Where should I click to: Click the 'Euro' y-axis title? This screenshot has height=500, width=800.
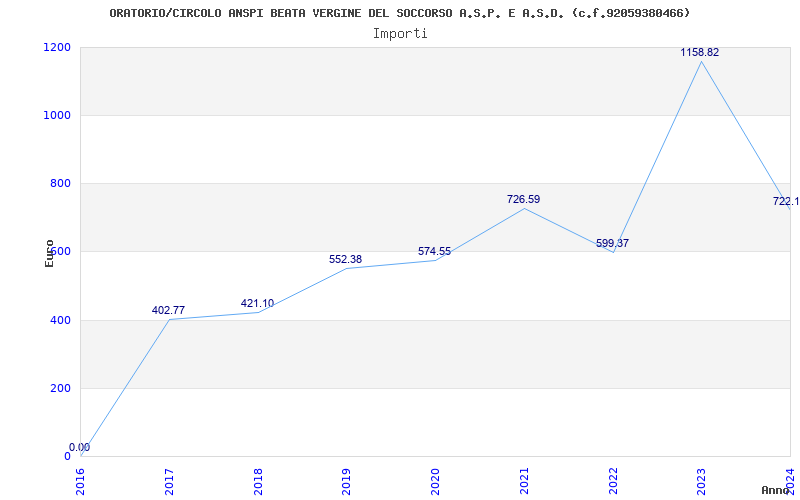(x=49, y=253)
